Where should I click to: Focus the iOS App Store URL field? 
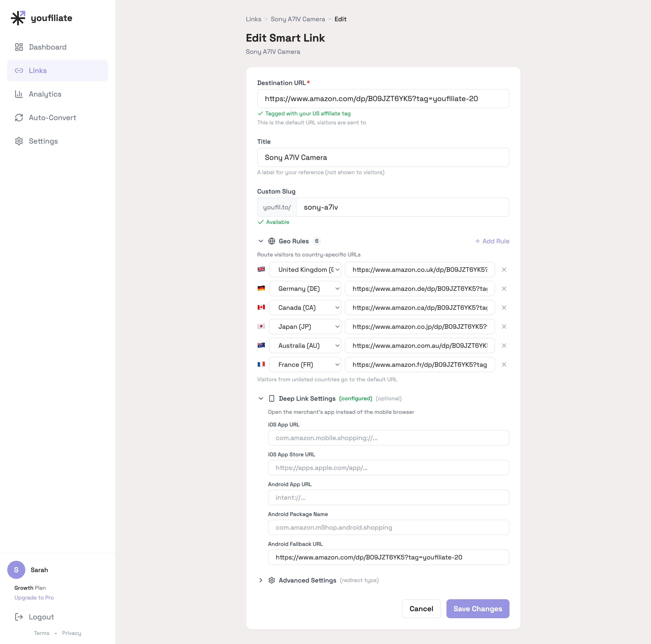tap(389, 468)
